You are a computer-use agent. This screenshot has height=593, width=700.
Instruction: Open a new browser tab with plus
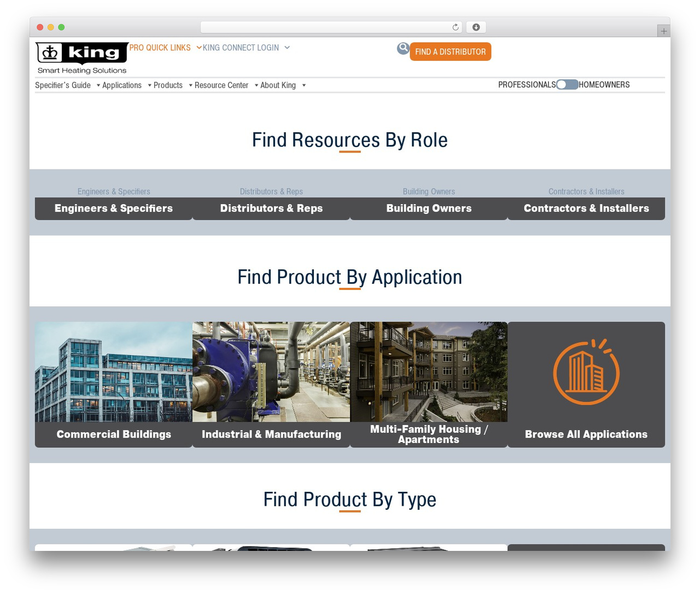click(663, 31)
